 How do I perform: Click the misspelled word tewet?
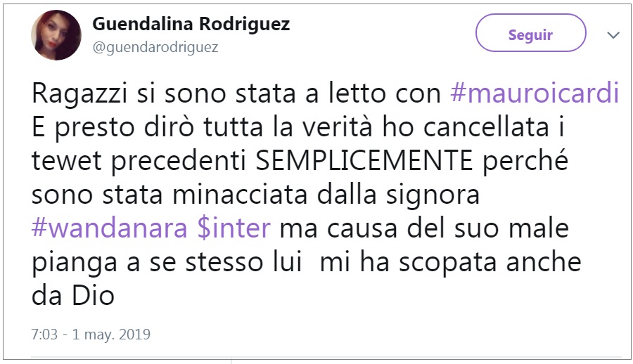[63, 162]
